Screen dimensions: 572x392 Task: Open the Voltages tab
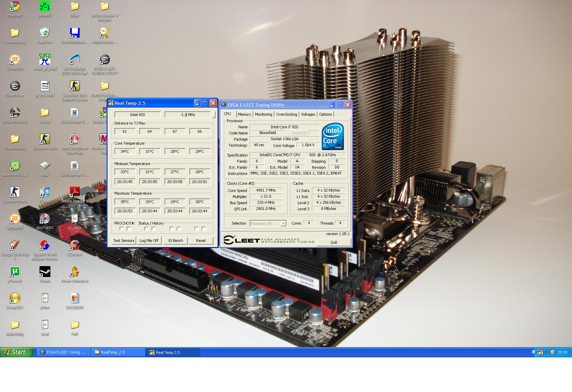(308, 114)
